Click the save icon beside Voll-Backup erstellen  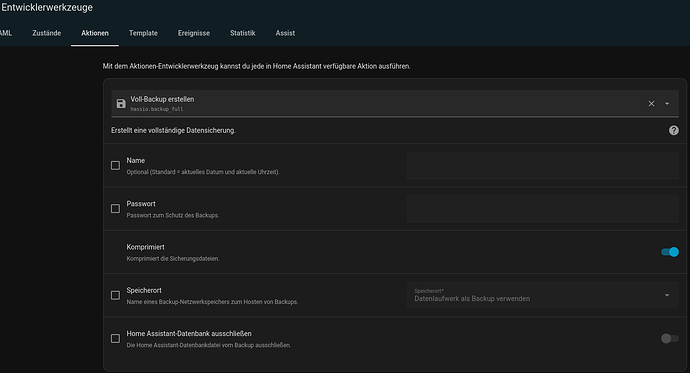tap(121, 103)
